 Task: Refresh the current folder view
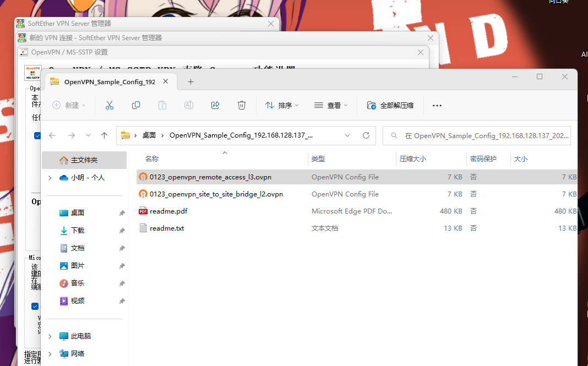[x=366, y=135]
